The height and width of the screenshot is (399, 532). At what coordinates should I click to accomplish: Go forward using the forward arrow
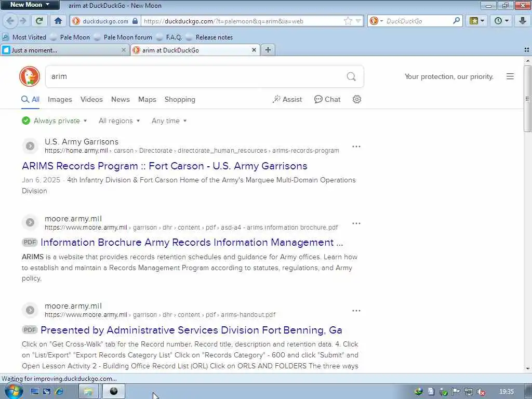coord(23,21)
